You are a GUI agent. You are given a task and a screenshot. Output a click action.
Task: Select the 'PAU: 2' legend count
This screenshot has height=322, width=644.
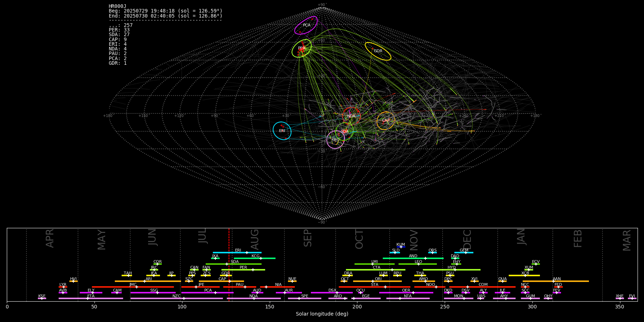(118, 54)
